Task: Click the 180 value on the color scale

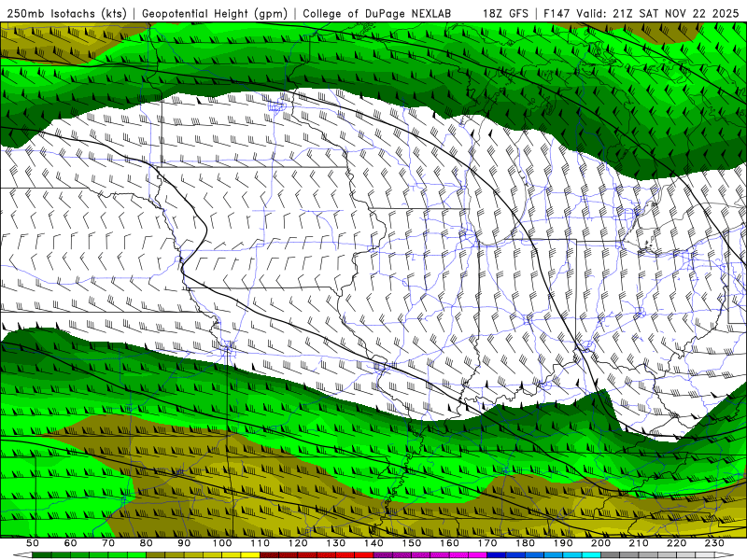Action: coord(526,543)
